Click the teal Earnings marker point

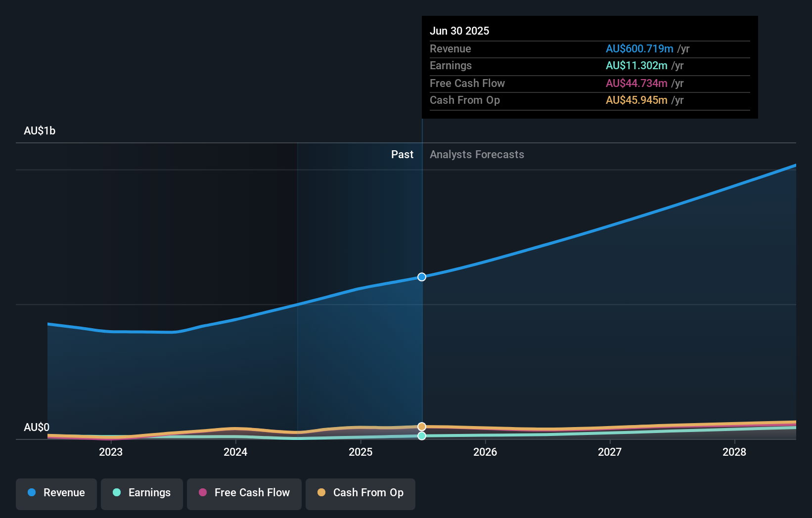421,436
